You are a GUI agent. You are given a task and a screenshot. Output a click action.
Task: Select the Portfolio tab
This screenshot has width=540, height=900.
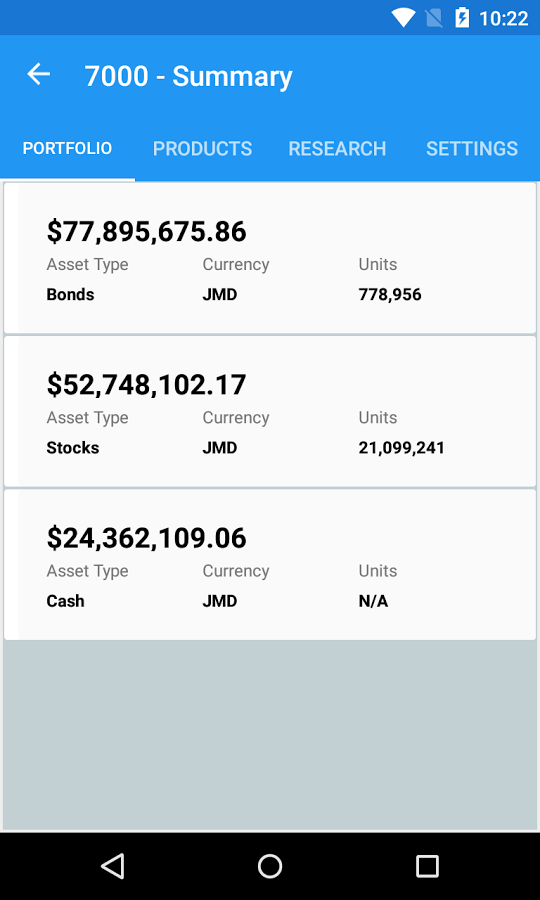(x=67, y=149)
